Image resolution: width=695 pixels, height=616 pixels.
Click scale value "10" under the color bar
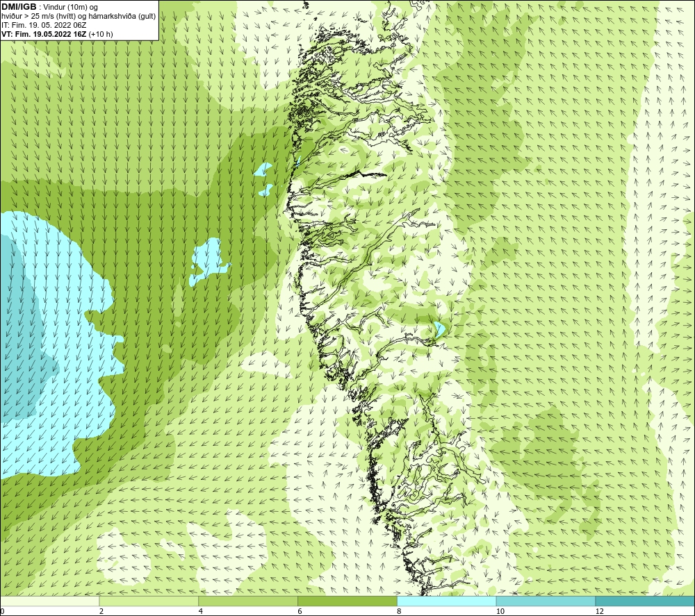pos(500,612)
